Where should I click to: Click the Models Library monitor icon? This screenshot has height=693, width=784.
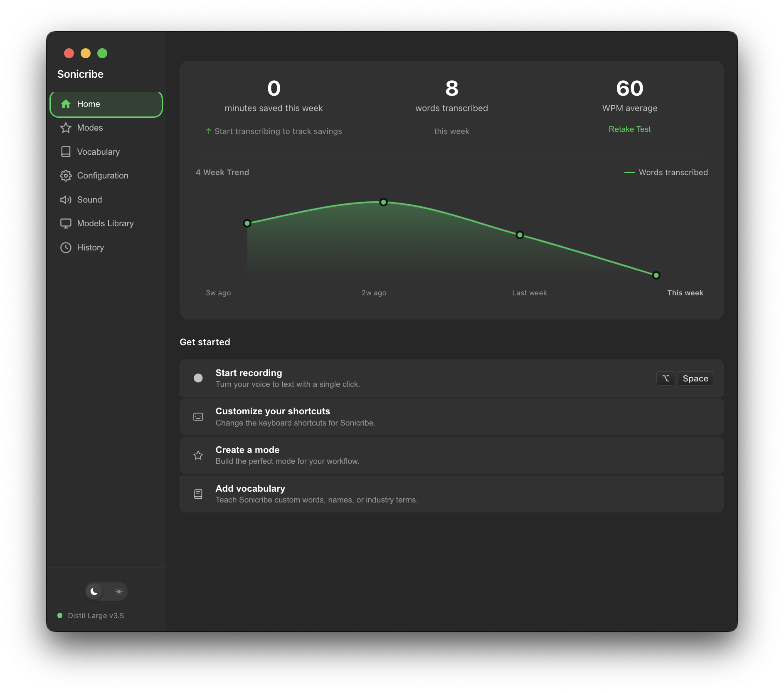click(x=66, y=223)
